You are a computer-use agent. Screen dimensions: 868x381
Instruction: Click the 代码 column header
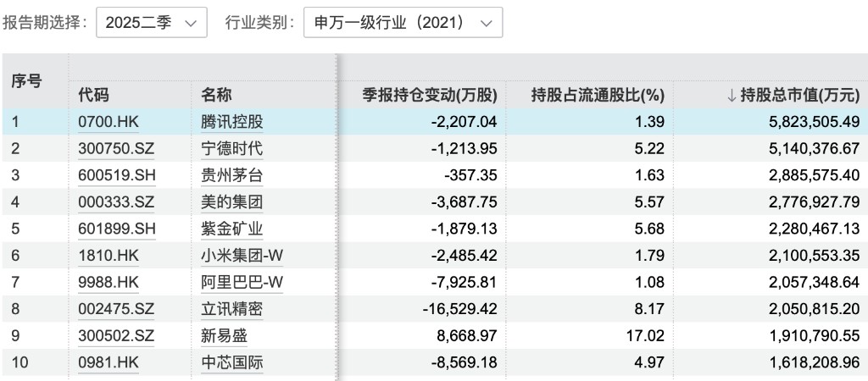(x=93, y=95)
